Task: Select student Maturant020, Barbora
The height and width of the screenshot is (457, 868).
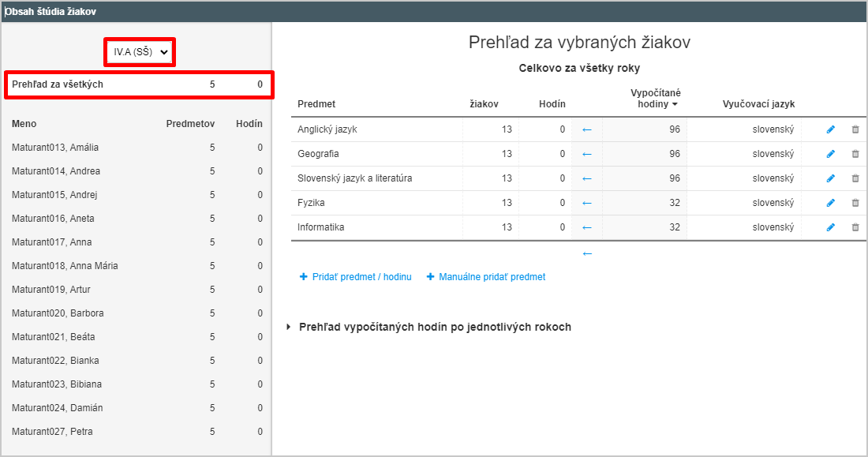Action: (137, 313)
